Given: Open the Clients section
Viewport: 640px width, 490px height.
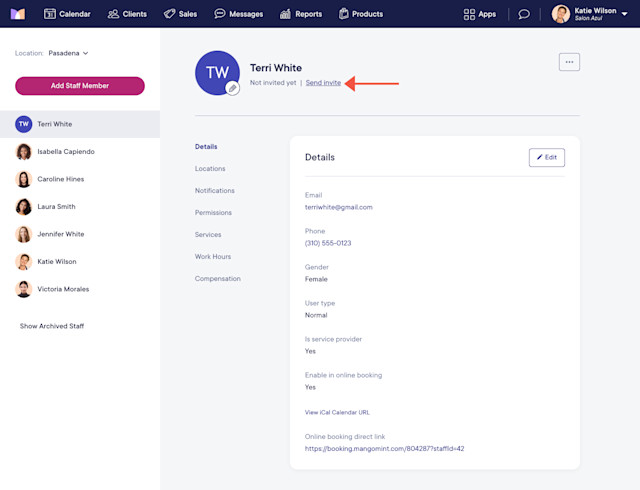Looking at the screenshot, I should pos(127,14).
